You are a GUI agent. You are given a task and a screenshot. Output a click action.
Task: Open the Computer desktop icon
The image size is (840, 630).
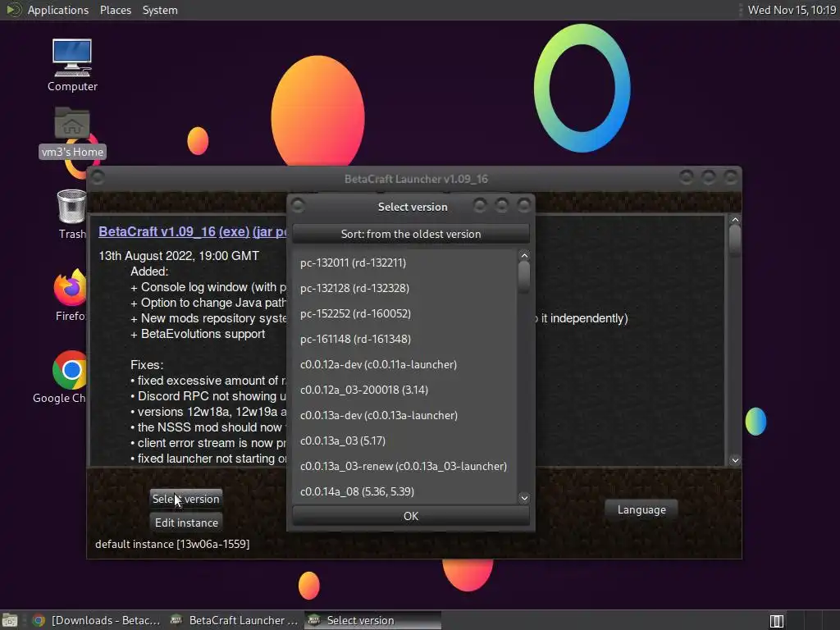click(x=72, y=65)
